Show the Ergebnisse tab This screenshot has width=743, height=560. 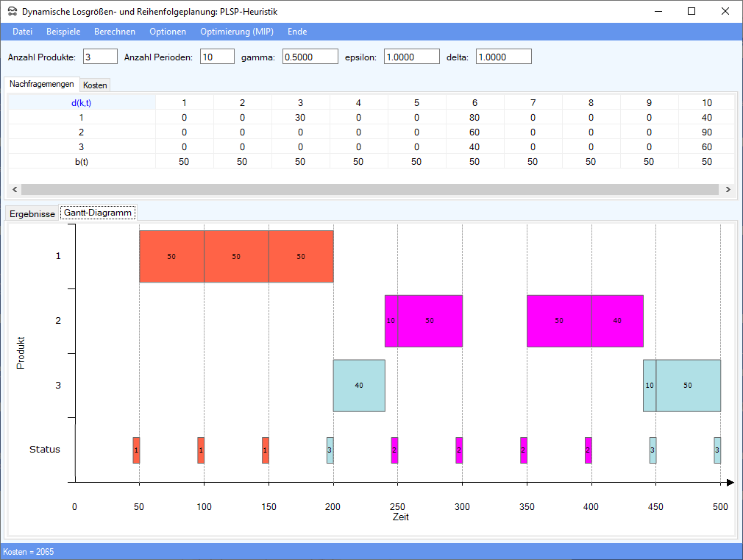(32, 213)
